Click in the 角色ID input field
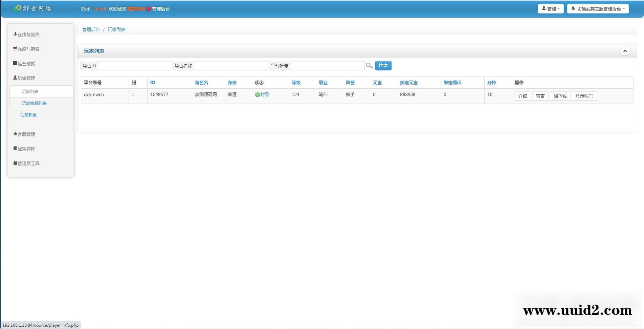 click(x=135, y=66)
